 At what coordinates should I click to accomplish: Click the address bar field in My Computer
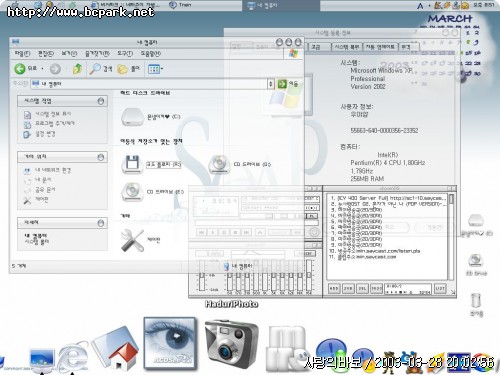tap(149, 84)
